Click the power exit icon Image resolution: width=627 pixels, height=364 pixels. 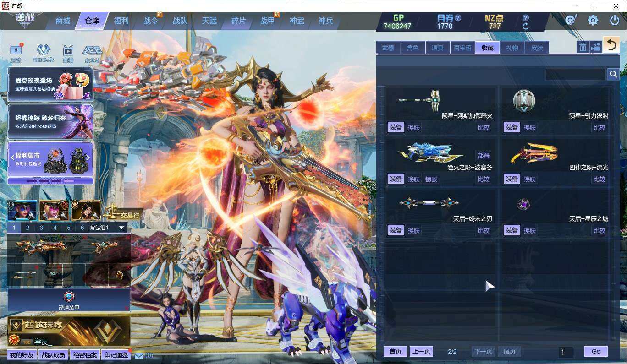coord(615,20)
